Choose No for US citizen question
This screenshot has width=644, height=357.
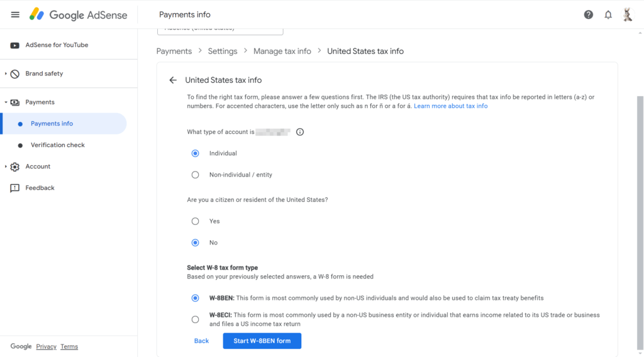click(195, 243)
